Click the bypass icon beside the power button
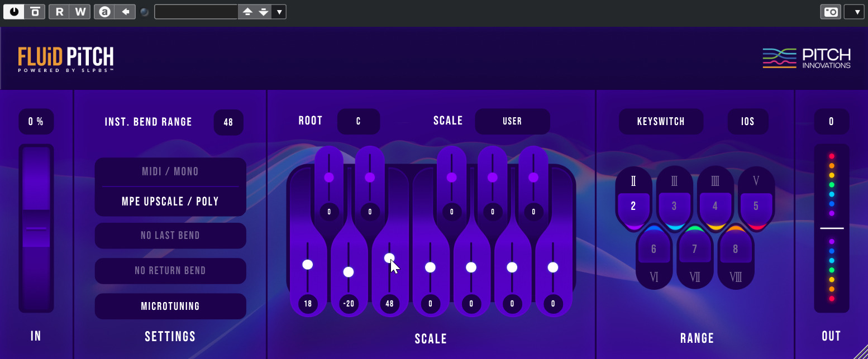The height and width of the screenshot is (359, 868). click(35, 12)
